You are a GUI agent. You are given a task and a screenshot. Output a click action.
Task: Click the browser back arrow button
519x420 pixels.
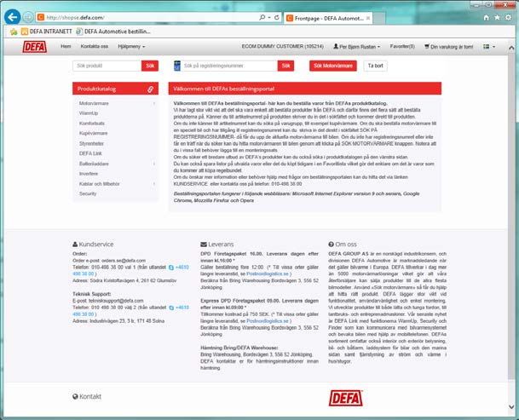pyautogui.click(x=13, y=17)
